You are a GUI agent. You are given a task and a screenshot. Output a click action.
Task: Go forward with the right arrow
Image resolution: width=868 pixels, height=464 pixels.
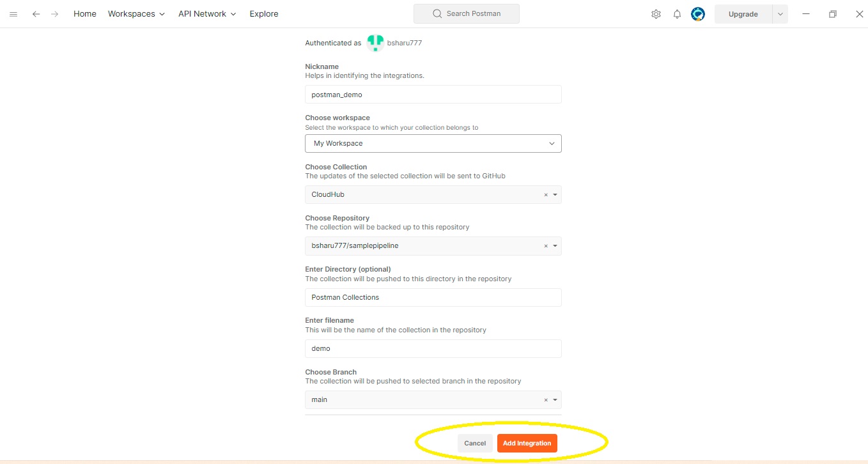[54, 14]
